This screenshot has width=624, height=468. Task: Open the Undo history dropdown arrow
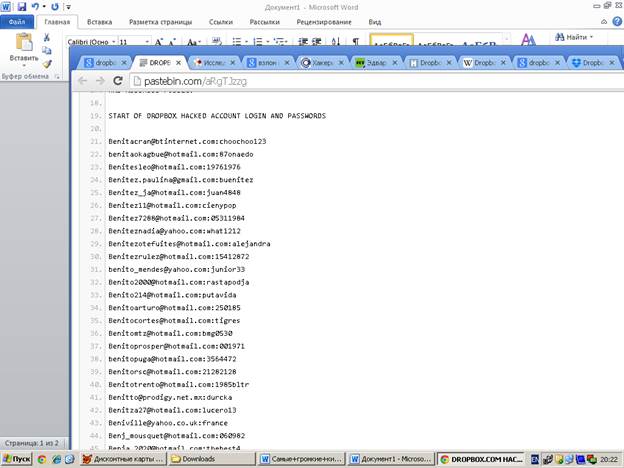pos(44,6)
